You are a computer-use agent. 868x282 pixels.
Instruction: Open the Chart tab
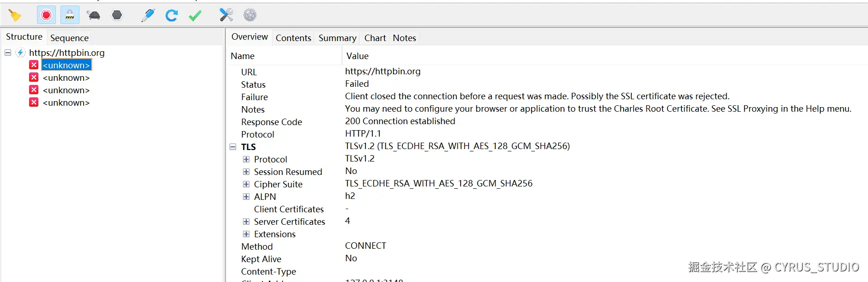pos(375,38)
